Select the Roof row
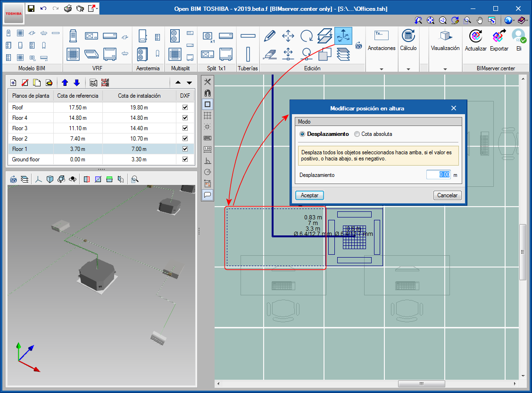This screenshot has width=532, height=393. [x=101, y=107]
